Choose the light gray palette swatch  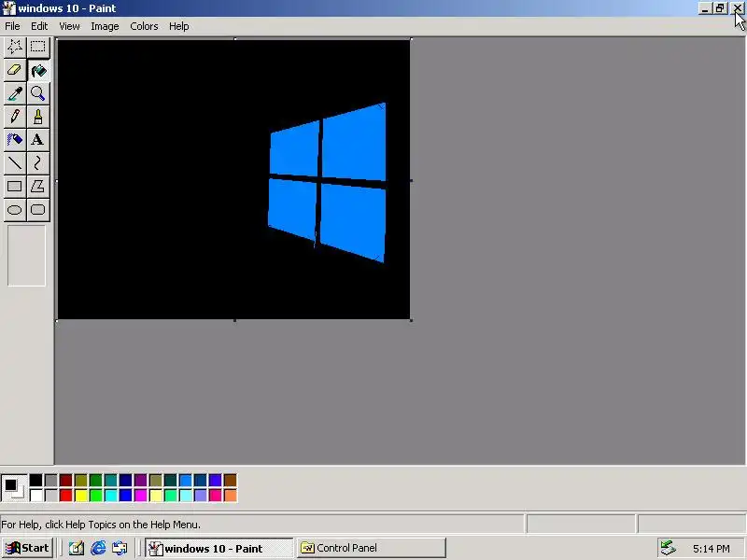point(51,496)
